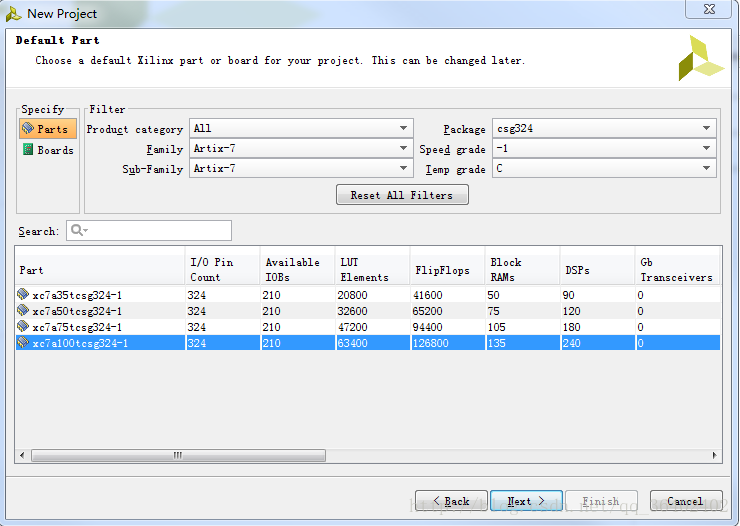Click LUT value 20800
Screen dimensions: 740x526
(353, 295)
